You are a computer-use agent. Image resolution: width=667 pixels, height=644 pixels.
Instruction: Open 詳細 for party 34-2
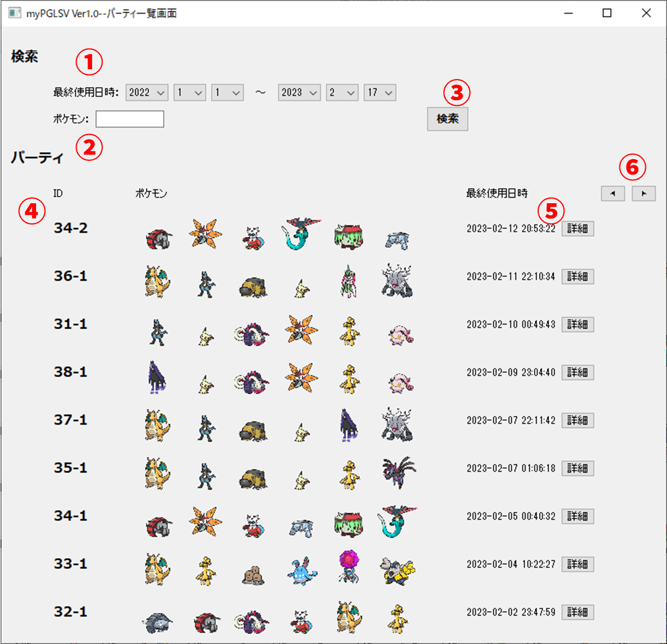click(578, 228)
